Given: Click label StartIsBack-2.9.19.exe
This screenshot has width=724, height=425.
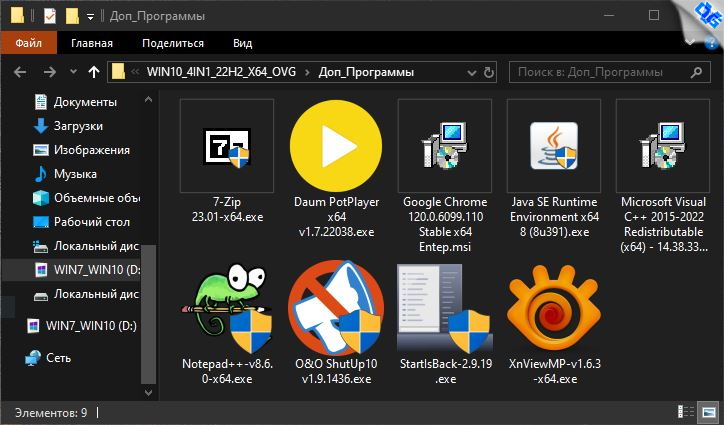Looking at the screenshot, I should coord(446,371).
